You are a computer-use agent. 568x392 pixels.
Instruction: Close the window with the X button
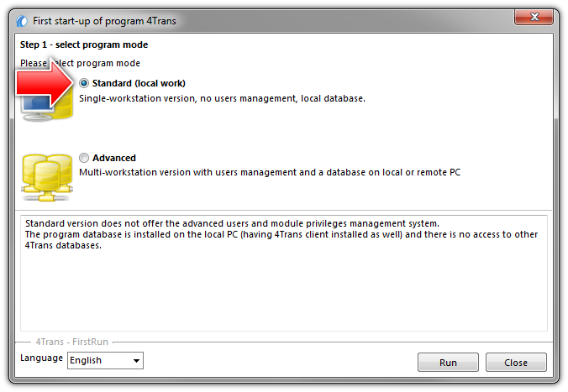[534, 17]
